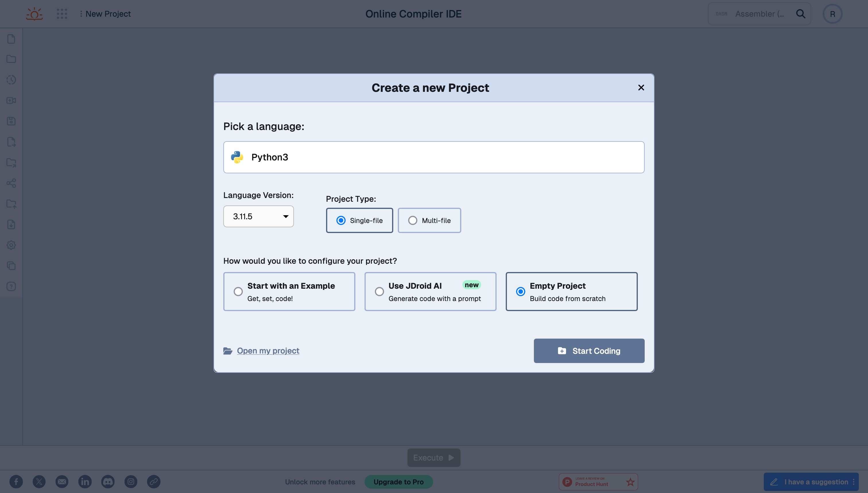Image resolution: width=868 pixels, height=493 pixels.
Task: Open the execution history clock icon
Action: tap(11, 80)
